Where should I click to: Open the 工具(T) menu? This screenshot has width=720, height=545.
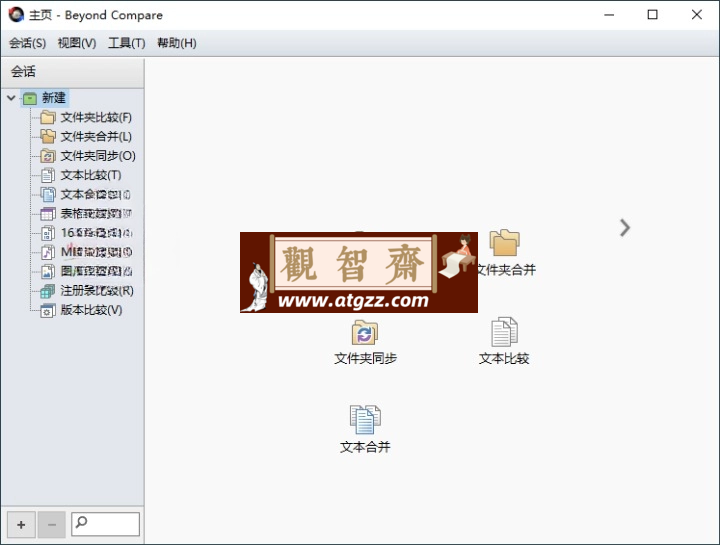point(127,43)
